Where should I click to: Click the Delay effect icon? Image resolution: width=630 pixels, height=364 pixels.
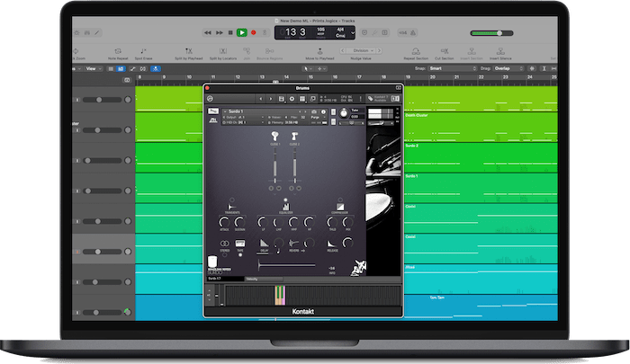264,244
